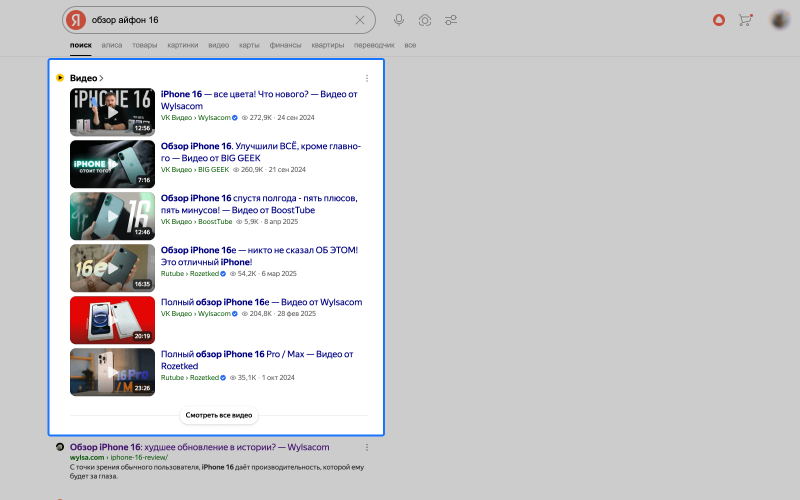Image resolution: width=800 pixels, height=500 pixels.
Task: Open the 'все' services tab
Action: (x=410, y=45)
